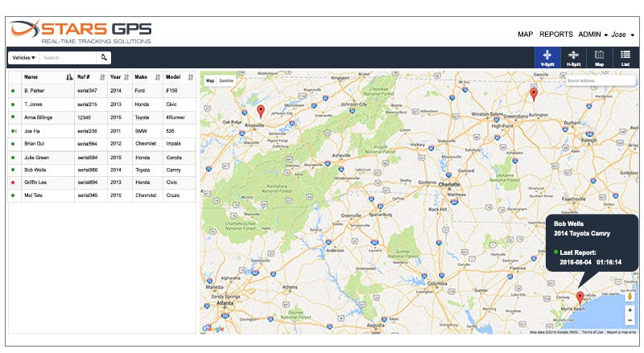Select the Joe Ha row

coord(102,131)
